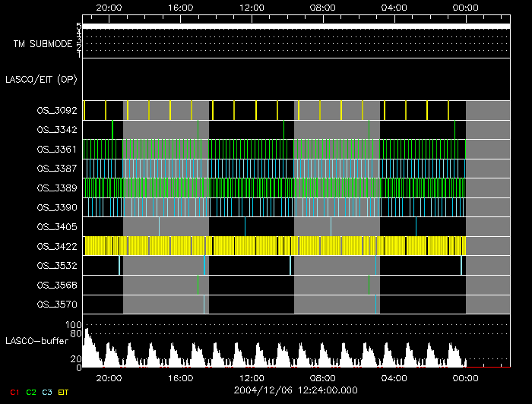Click the LASCO/EIT (OP) label
The height and width of the screenshot is (404, 532).
coord(42,79)
